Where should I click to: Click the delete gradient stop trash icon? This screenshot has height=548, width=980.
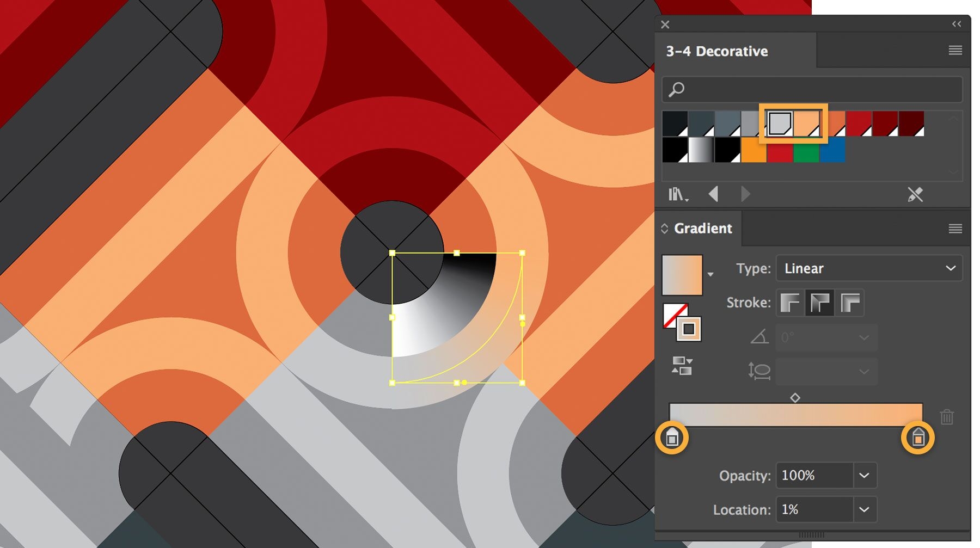[947, 418]
